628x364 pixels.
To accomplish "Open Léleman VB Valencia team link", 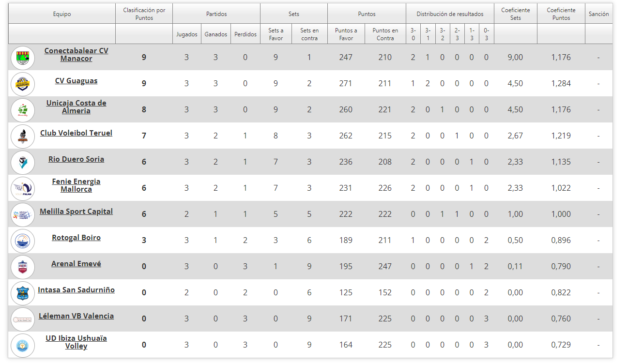I will point(77,316).
